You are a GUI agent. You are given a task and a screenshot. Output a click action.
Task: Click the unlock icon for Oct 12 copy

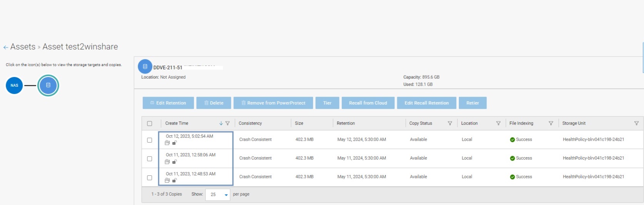(174, 143)
